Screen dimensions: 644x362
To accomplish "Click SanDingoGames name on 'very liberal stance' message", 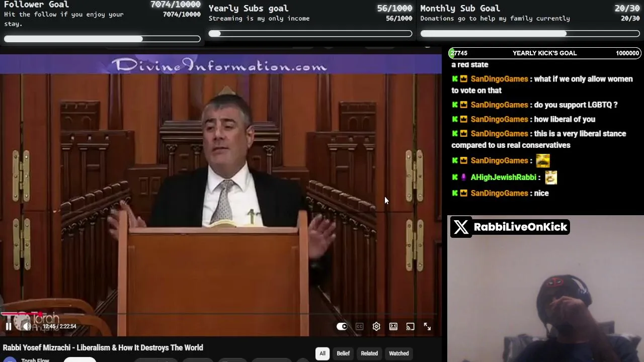I will tap(499, 134).
